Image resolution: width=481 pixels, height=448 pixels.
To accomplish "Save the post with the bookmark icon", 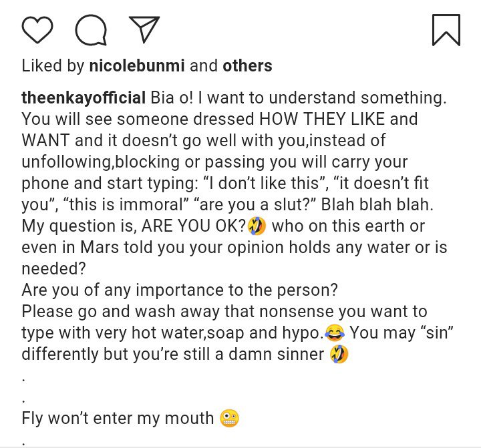I will pyautogui.click(x=446, y=30).
